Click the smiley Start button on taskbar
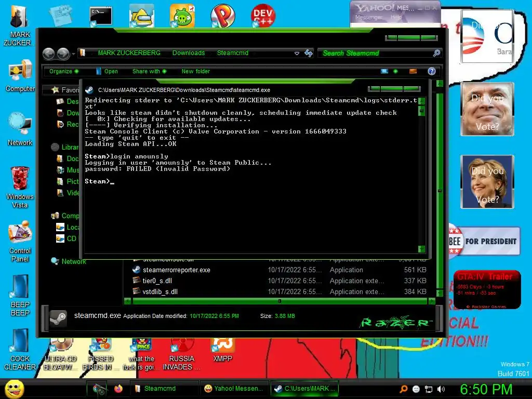Screen dimensions: 532x399 coord(14,389)
